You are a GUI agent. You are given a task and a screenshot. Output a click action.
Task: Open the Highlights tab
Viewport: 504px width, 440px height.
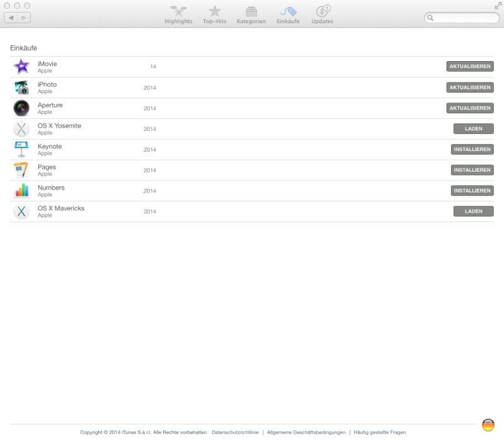[178, 14]
